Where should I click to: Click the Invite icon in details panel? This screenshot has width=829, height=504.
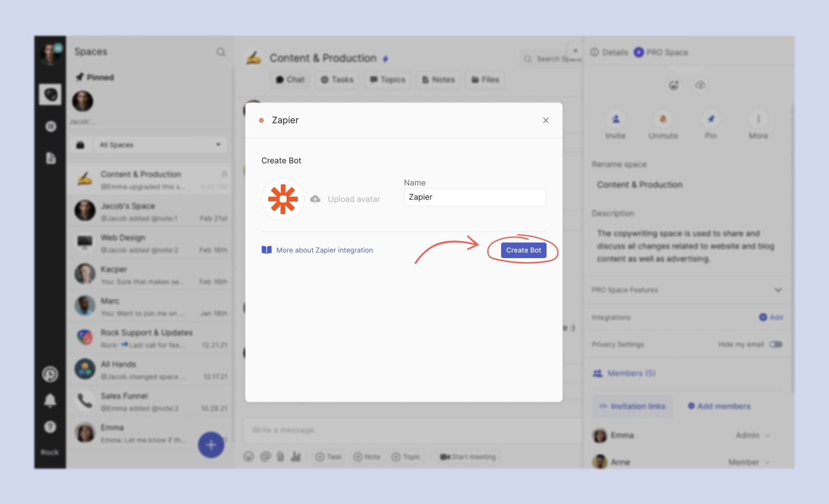pos(616,119)
